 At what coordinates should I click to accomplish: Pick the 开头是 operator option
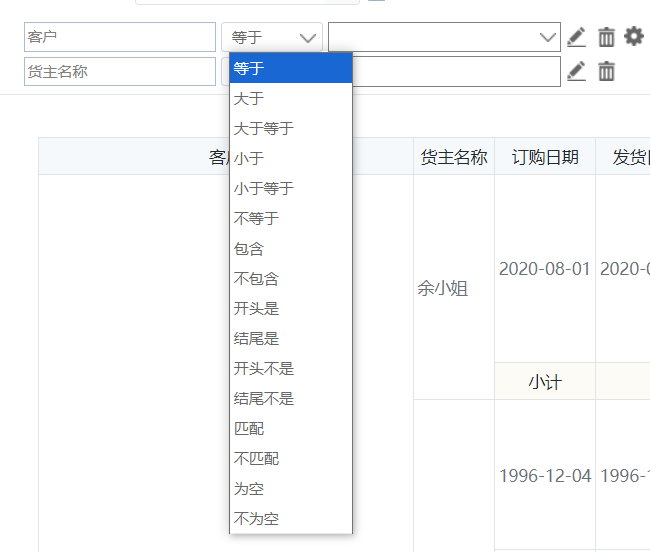(x=256, y=309)
